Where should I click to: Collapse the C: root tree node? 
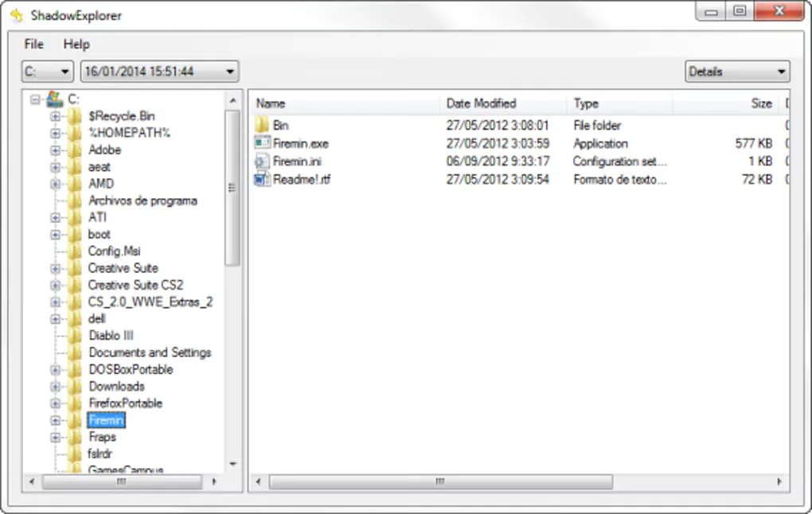click(x=35, y=99)
